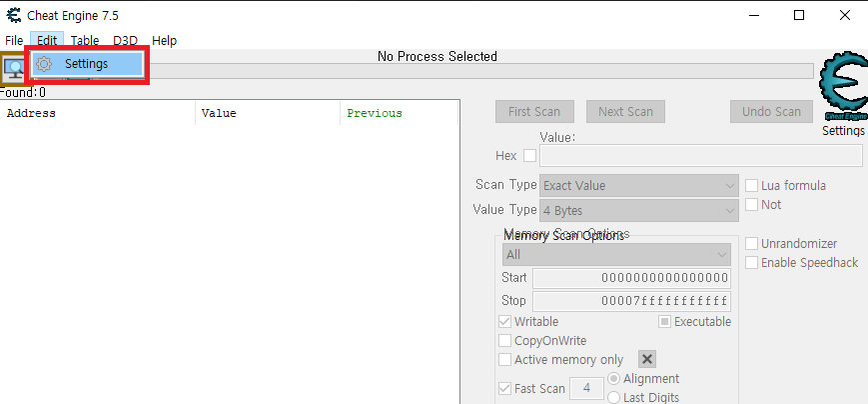Open the Value Type dropdown
This screenshot has width=868, height=404.
coord(639,211)
